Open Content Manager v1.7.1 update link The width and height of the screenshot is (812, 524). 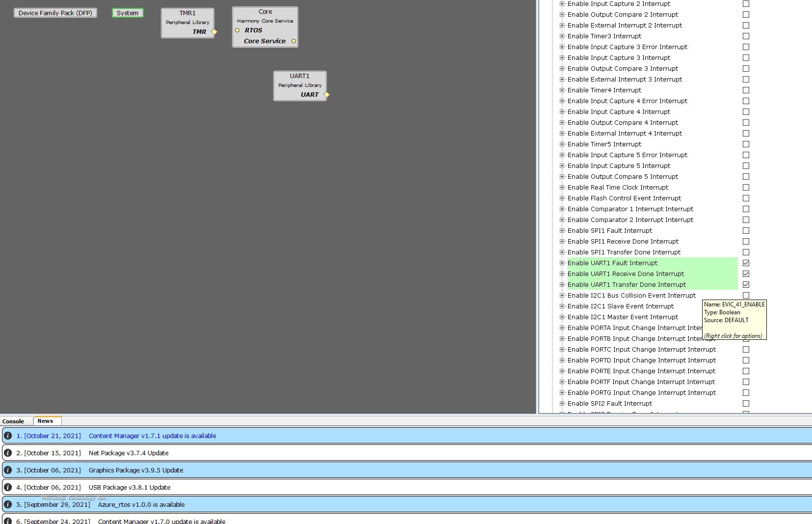152,436
